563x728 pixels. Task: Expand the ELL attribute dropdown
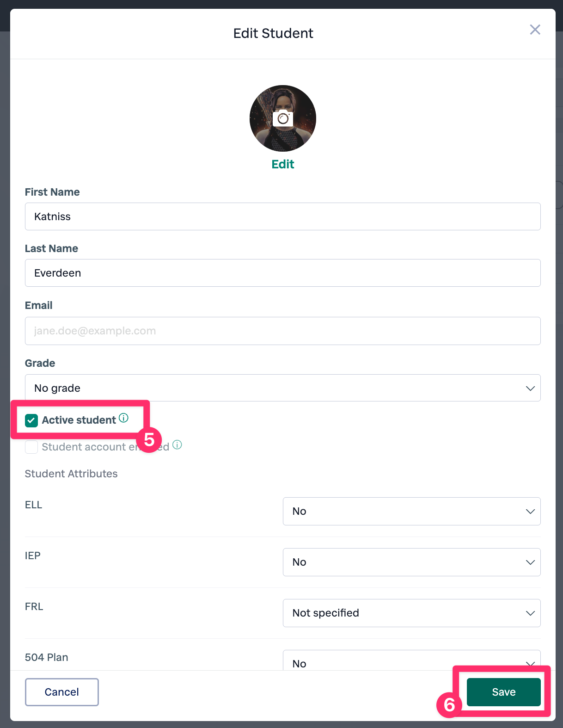[411, 512]
